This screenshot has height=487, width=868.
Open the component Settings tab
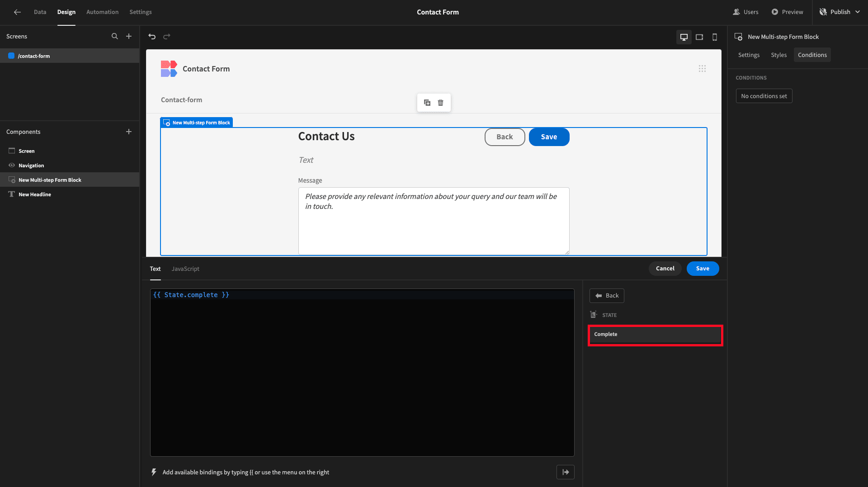749,55
